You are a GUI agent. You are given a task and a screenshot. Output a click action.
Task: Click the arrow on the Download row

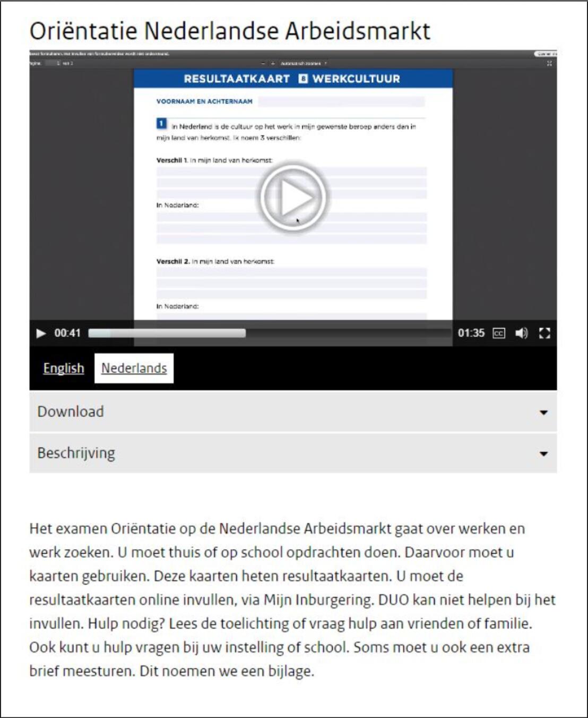[543, 413]
